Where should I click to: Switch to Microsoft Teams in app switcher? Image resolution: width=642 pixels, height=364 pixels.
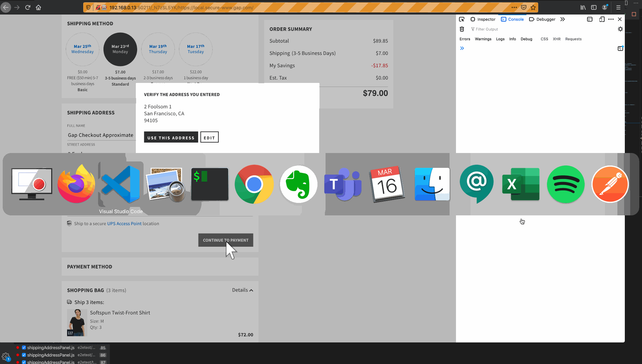pyautogui.click(x=343, y=184)
